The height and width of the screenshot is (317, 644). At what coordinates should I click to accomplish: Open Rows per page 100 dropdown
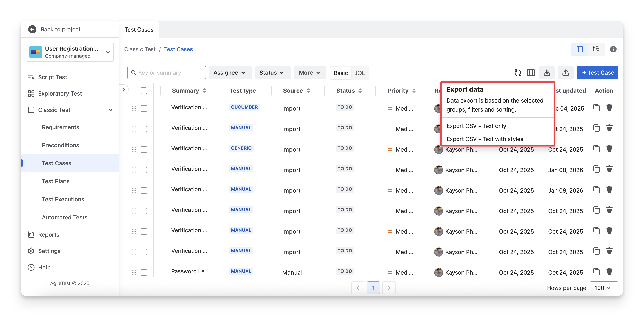coord(603,288)
